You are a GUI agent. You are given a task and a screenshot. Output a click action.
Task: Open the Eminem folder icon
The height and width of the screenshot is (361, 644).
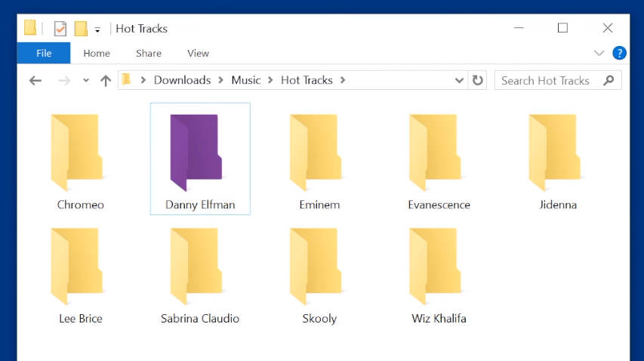[316, 153]
